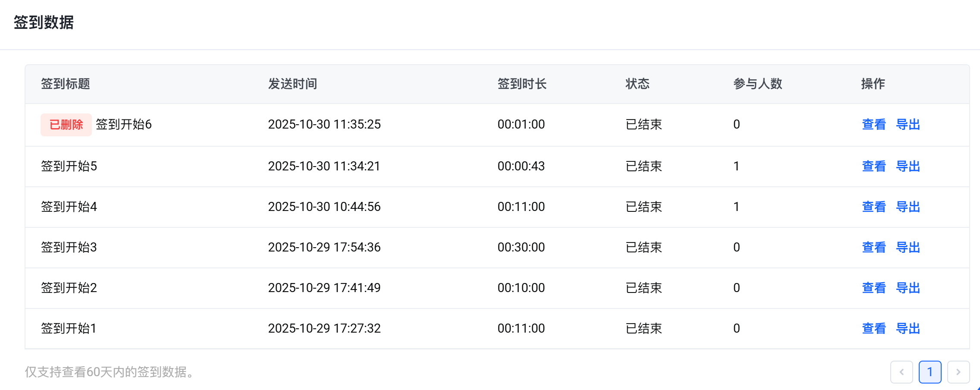Click 导出 for 签到开始4
Screen dimensions: 980x390
(908, 207)
